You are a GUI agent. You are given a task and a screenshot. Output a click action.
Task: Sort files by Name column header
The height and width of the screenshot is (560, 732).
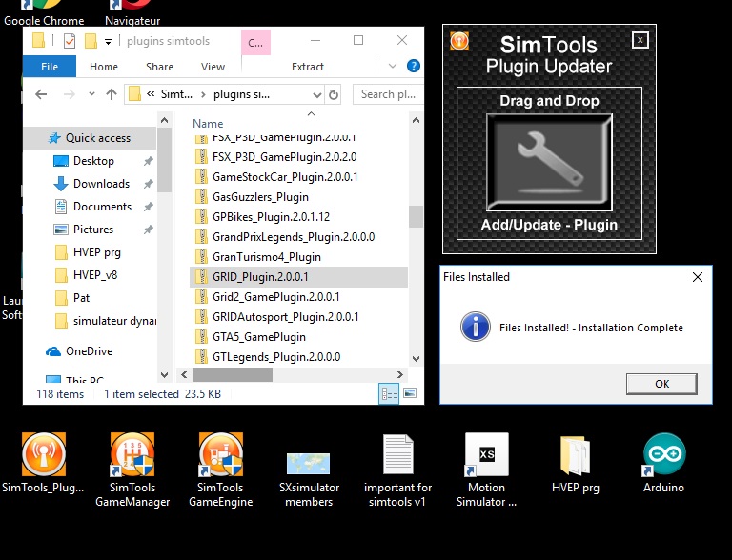click(208, 123)
